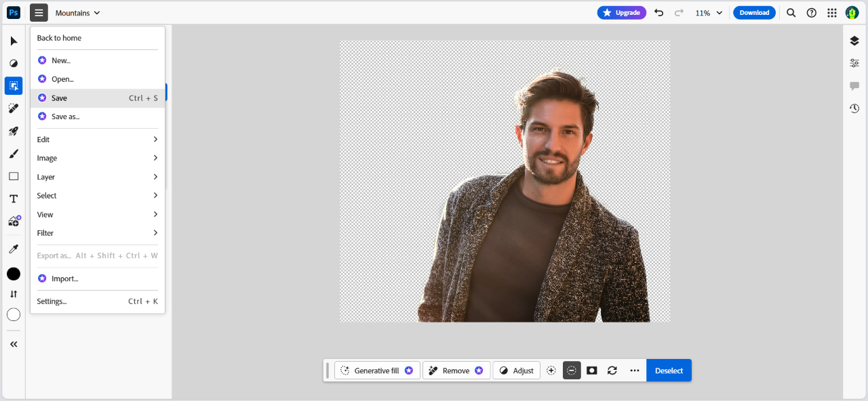Choose Back to home menu entry
Screen dimensions: 868x401
pos(98,38)
